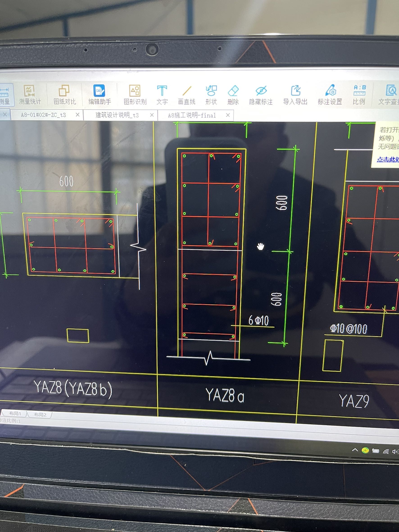This screenshot has width=399, height=532.
Task: Open the 文字查找 text search tool
Action: [389, 95]
